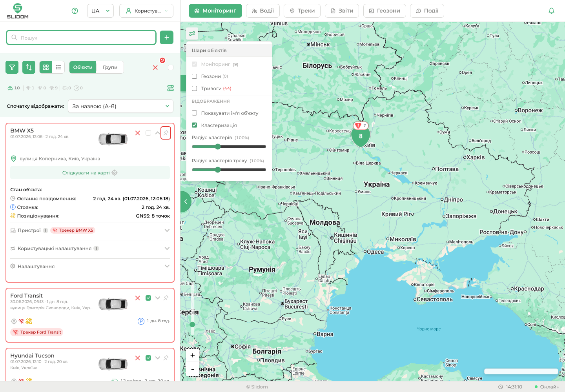
Task: Click the BMW X5 car thumbnail
Action: point(113,139)
